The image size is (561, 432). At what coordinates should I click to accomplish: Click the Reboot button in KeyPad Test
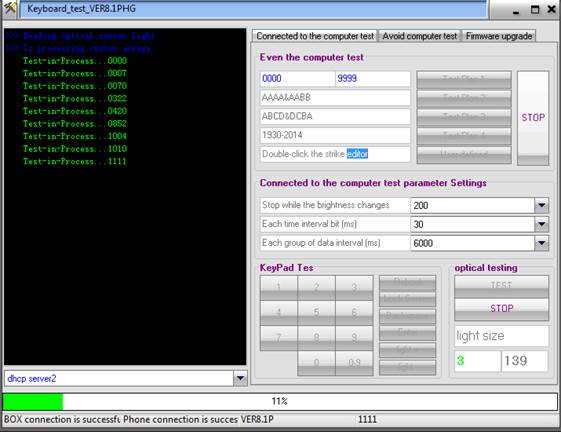point(407,283)
